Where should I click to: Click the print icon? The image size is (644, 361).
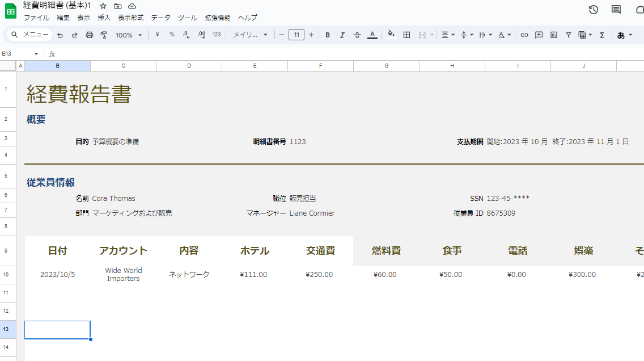pos(89,35)
